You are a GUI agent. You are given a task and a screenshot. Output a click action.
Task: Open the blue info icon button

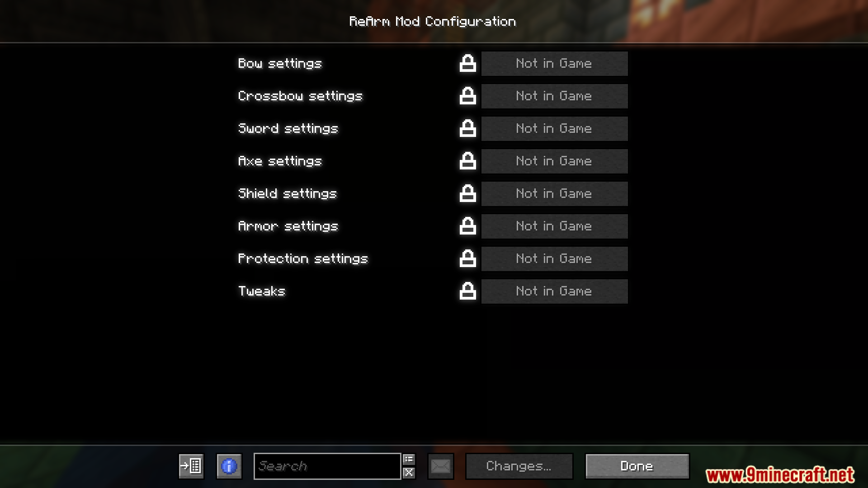229,466
